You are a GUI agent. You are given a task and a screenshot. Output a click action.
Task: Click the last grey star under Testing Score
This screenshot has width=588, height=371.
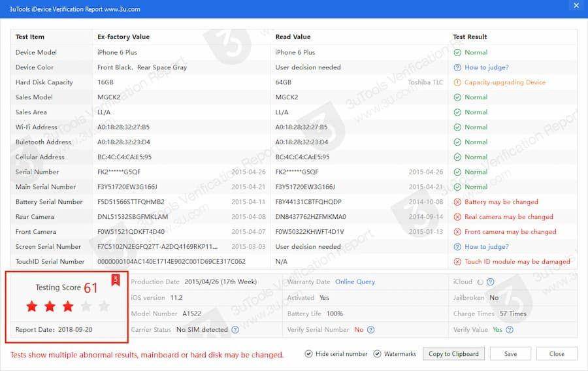104,306
